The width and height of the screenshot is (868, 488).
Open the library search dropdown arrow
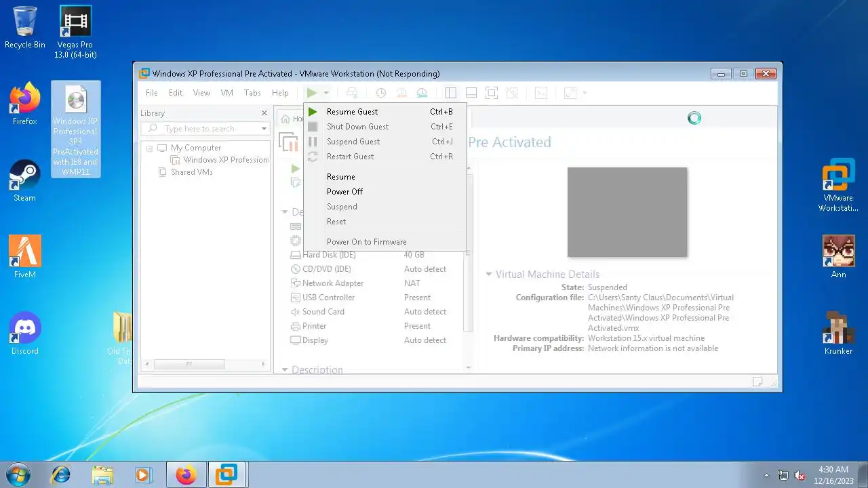pyautogui.click(x=264, y=129)
